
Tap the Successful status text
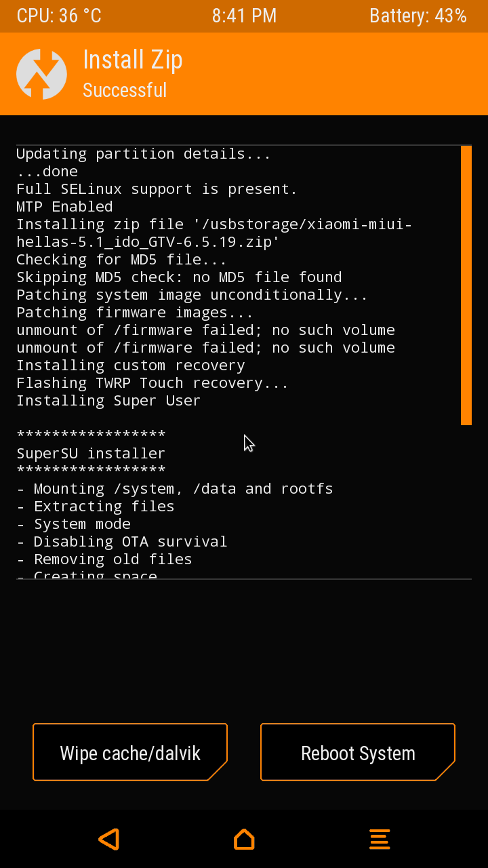pos(125,90)
